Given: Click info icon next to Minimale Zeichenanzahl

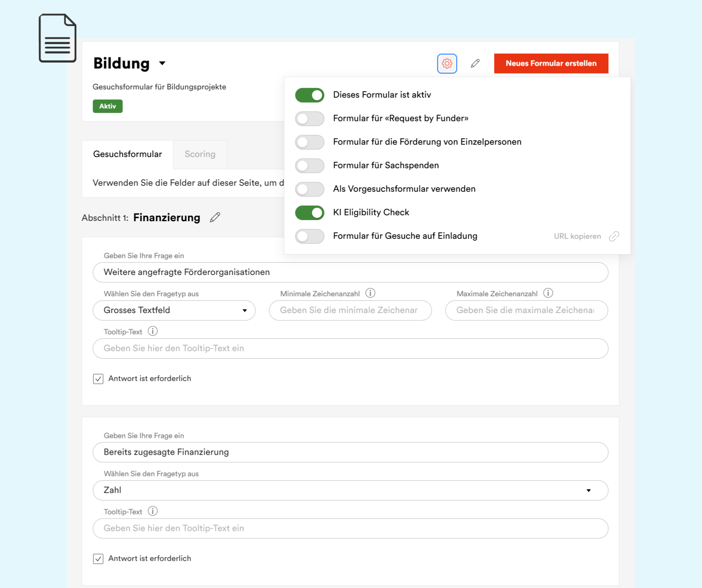Looking at the screenshot, I should (370, 293).
